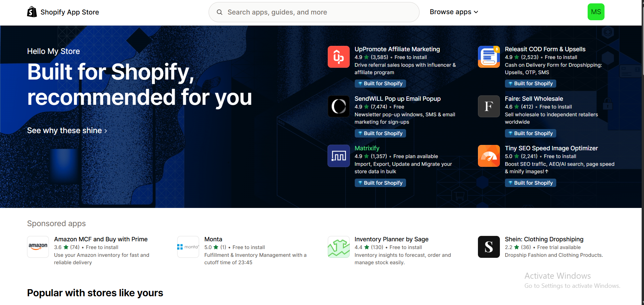
Task: Click into the search apps field
Action: (x=314, y=12)
